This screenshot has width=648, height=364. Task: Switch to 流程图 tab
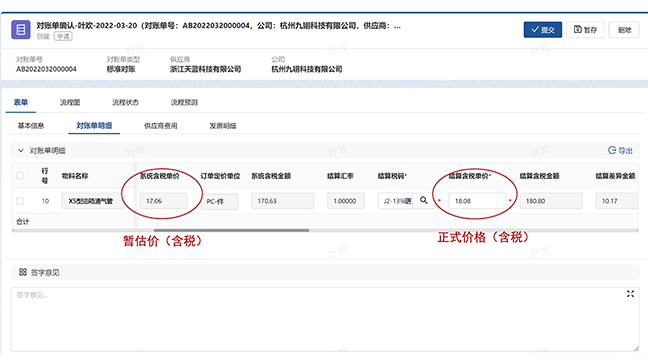click(70, 102)
